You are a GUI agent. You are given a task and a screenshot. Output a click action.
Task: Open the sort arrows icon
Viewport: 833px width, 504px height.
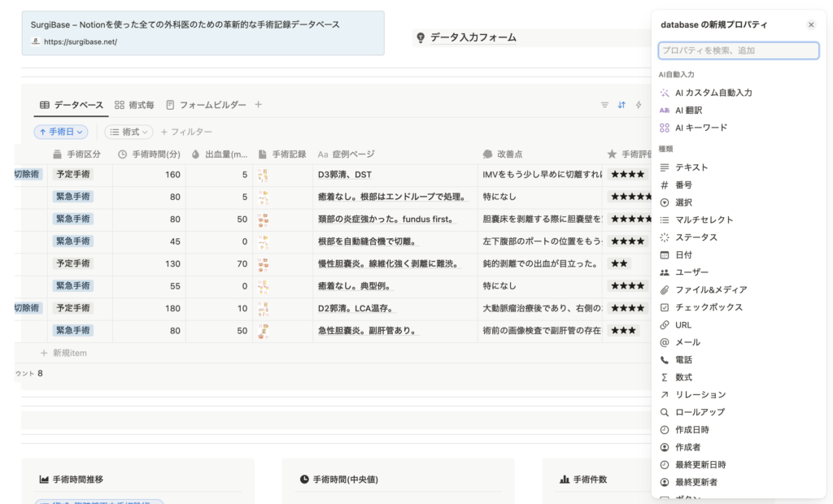[x=621, y=105]
